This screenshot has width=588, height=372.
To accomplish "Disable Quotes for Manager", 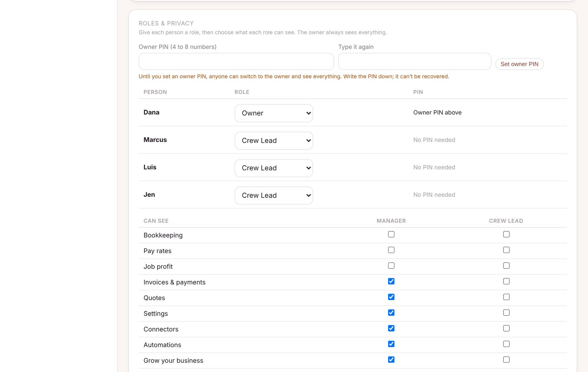I will (x=391, y=297).
